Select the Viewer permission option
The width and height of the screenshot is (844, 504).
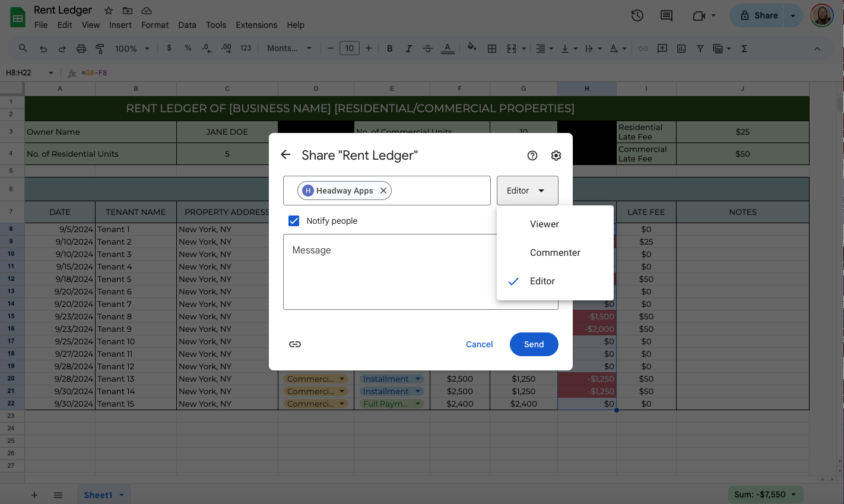point(544,224)
